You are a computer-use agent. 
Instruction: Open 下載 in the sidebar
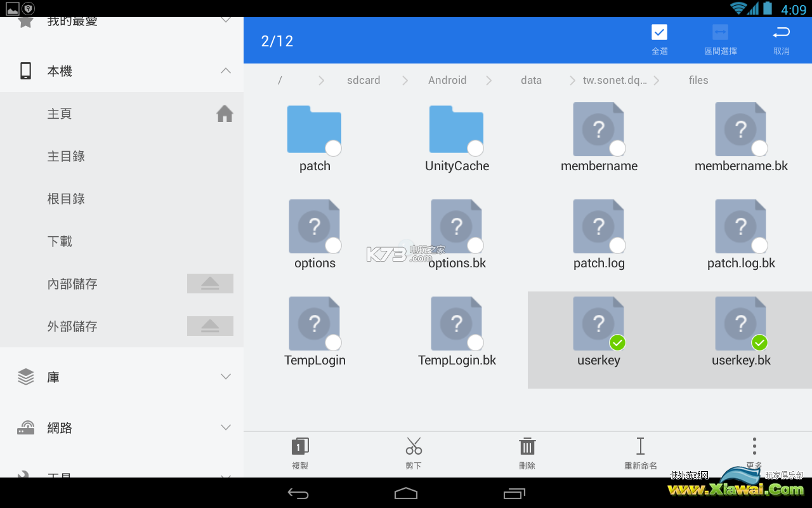122,241
